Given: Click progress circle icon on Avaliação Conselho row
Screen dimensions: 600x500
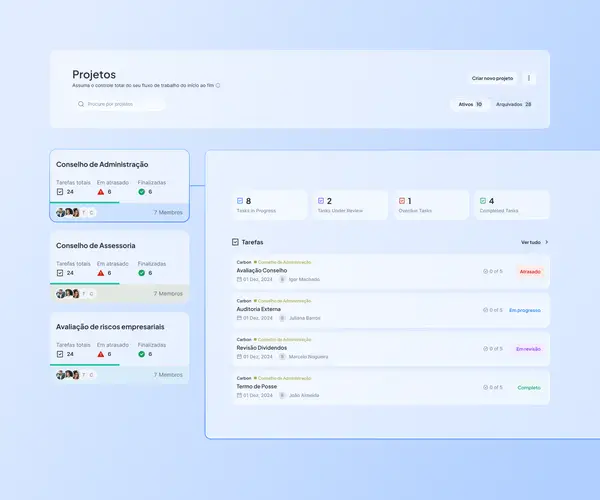Looking at the screenshot, I should coord(485,271).
